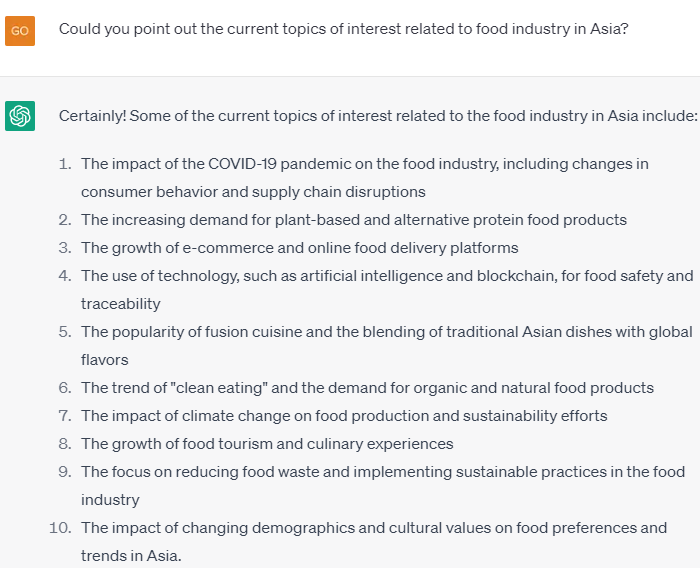
Task: Click the list number 10 marker
Action: [60, 528]
